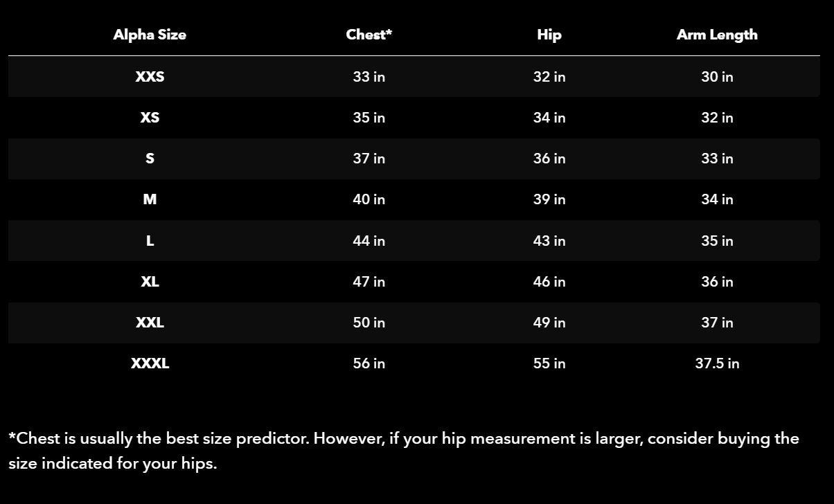Select the M size row label
The height and width of the screenshot is (504, 834).
pyautogui.click(x=150, y=199)
